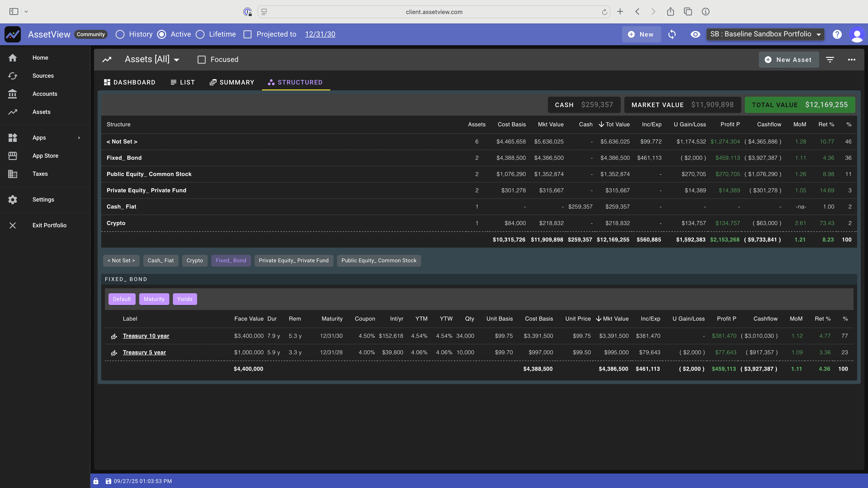Check the Projected to checkbox
Viewport: 868px width, 488px height.
pos(248,34)
